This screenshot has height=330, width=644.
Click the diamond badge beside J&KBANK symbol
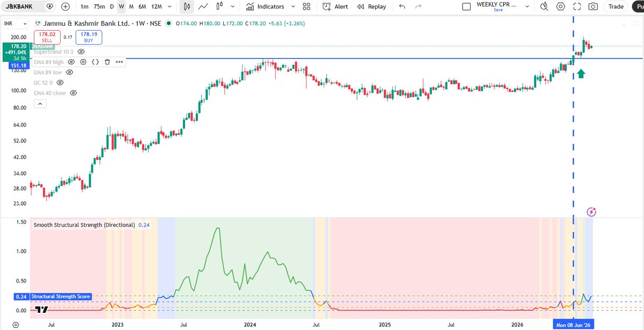point(49,6)
